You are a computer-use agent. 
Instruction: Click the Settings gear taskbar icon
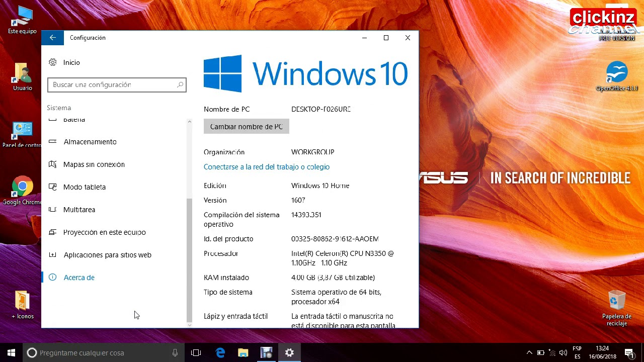click(x=289, y=353)
